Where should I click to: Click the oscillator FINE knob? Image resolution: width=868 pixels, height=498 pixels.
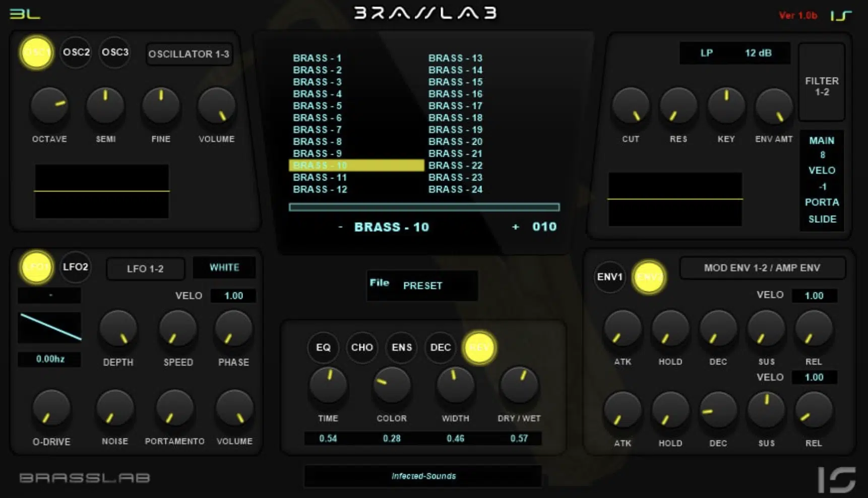tap(161, 106)
